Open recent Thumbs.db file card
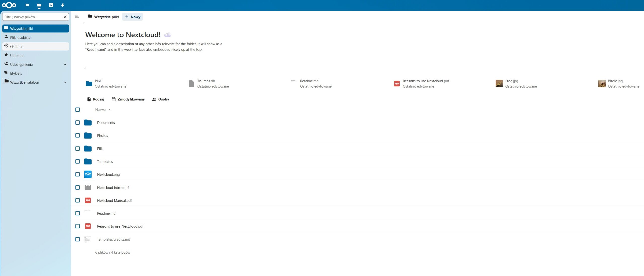Image resolution: width=644 pixels, height=276 pixels. click(x=209, y=84)
